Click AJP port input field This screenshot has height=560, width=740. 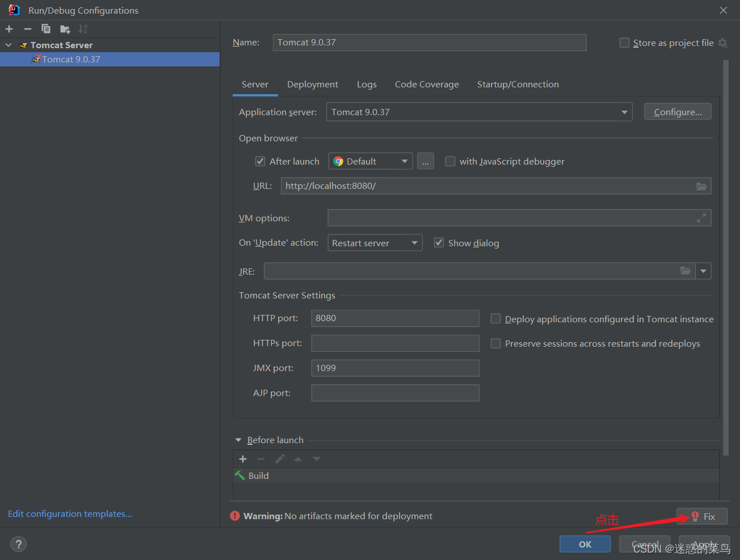point(396,393)
